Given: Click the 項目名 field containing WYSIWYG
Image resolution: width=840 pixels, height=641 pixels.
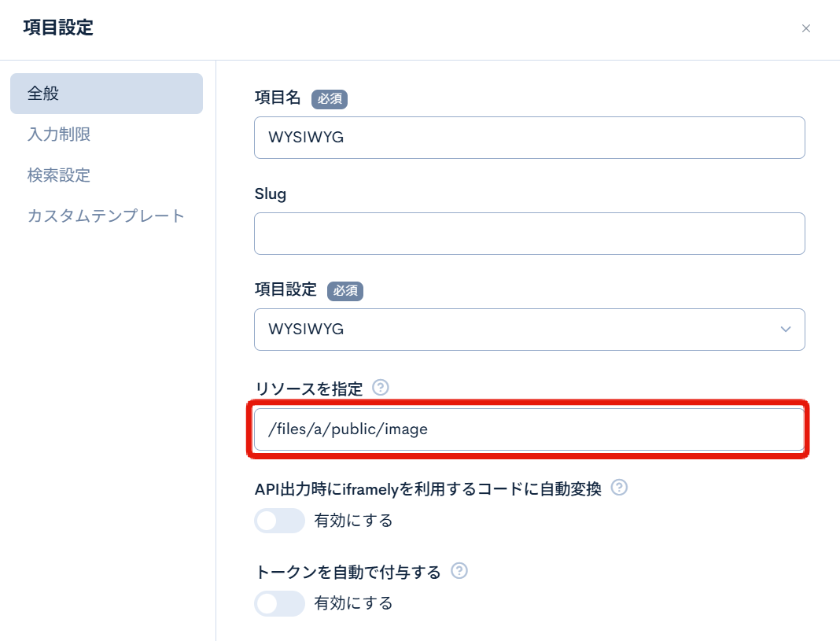Looking at the screenshot, I should (529, 138).
